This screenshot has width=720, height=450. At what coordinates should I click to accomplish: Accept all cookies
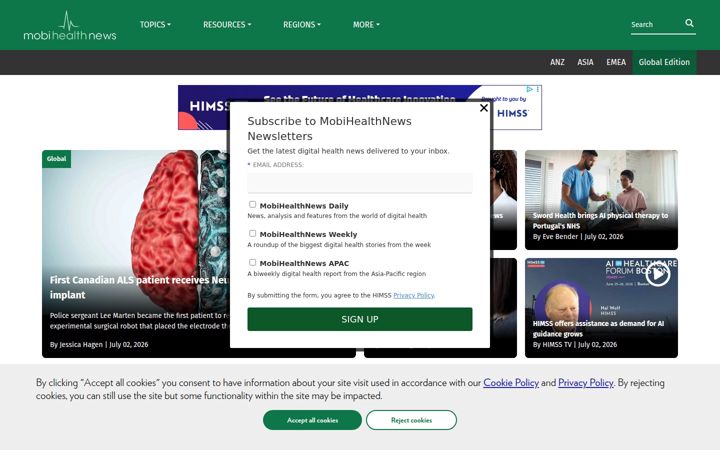point(312,420)
